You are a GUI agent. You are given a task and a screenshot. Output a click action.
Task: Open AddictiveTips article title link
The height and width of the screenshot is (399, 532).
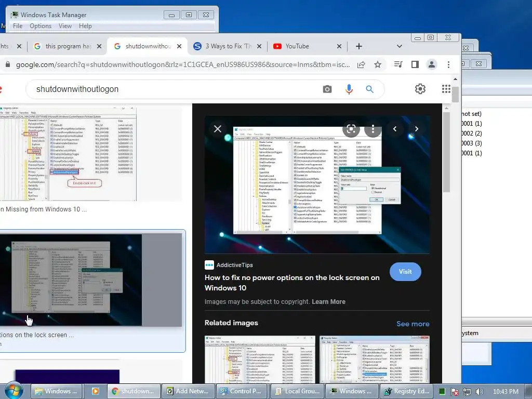[292, 283]
